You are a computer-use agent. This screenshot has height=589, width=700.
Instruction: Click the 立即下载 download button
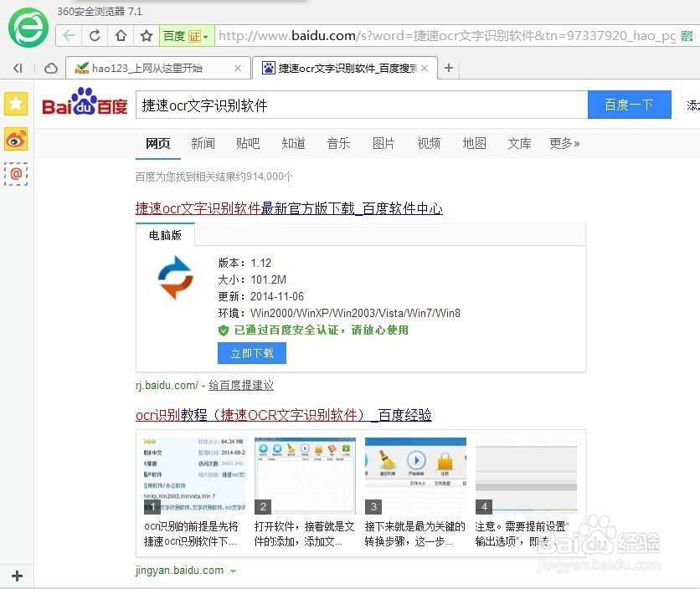click(x=252, y=352)
